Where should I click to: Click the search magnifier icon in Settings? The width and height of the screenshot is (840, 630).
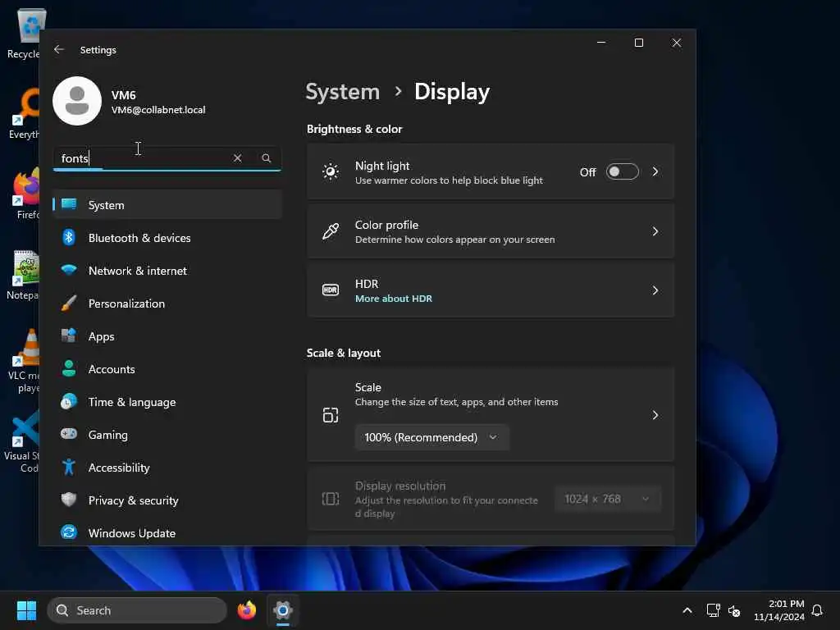(x=267, y=158)
